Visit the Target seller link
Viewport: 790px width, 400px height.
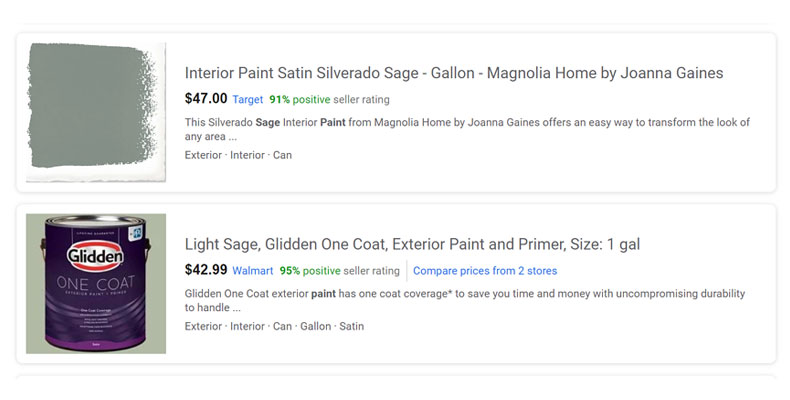coord(248,100)
